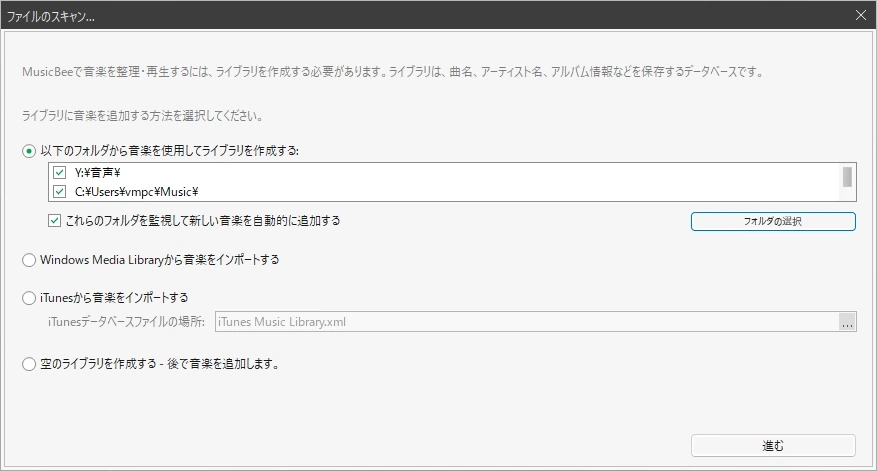Grab the folder list scrollbar thumb
Image resolution: width=877 pixels, height=471 pixels.
click(x=847, y=177)
